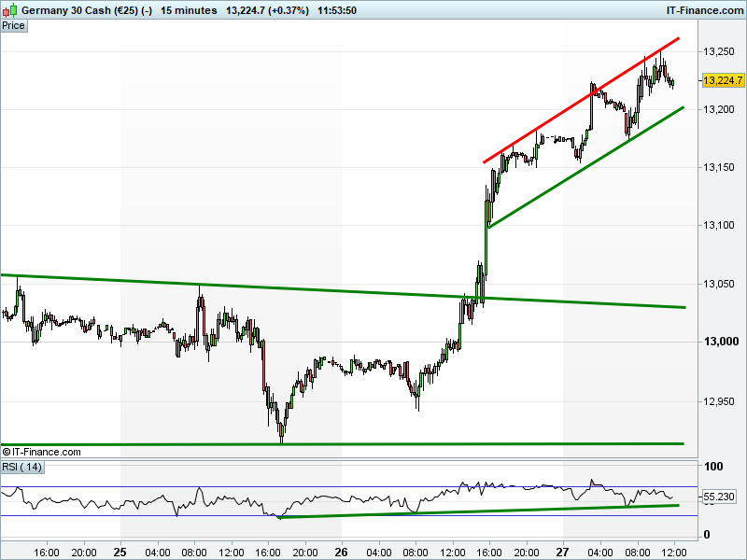Click the yellow current price tag 13,224.7
Viewport: 747px width, 560px height.
coord(723,80)
